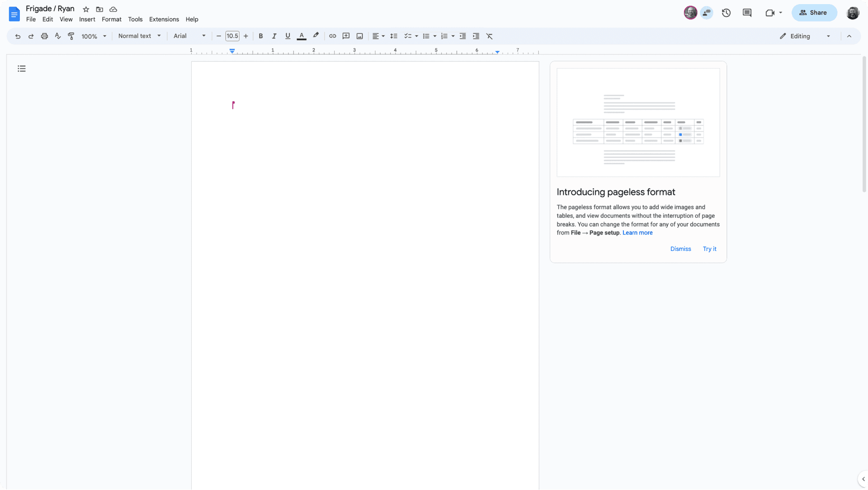The width and height of the screenshot is (868, 490).
Task: Insert a link from the toolbar
Action: 333,36
